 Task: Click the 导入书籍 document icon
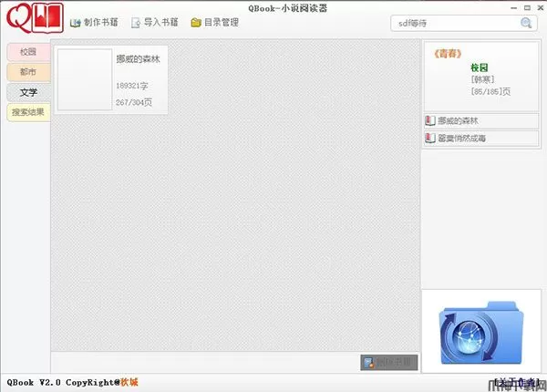(135, 23)
